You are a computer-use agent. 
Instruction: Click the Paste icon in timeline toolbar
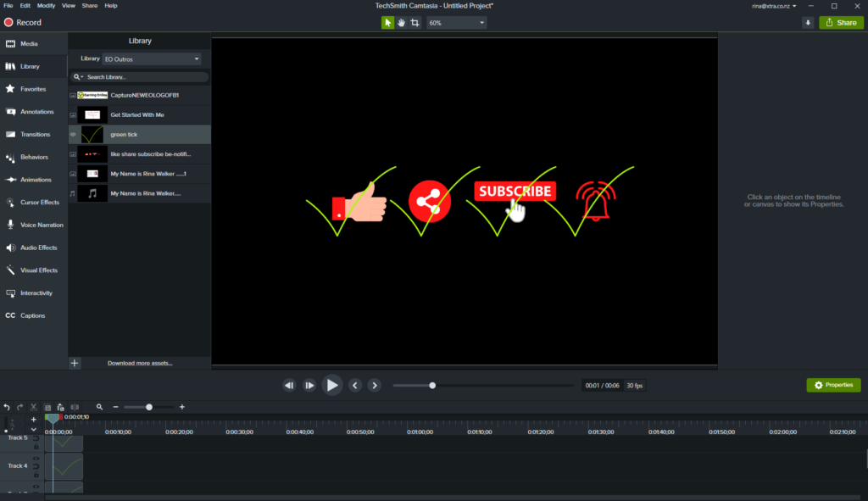(x=60, y=408)
